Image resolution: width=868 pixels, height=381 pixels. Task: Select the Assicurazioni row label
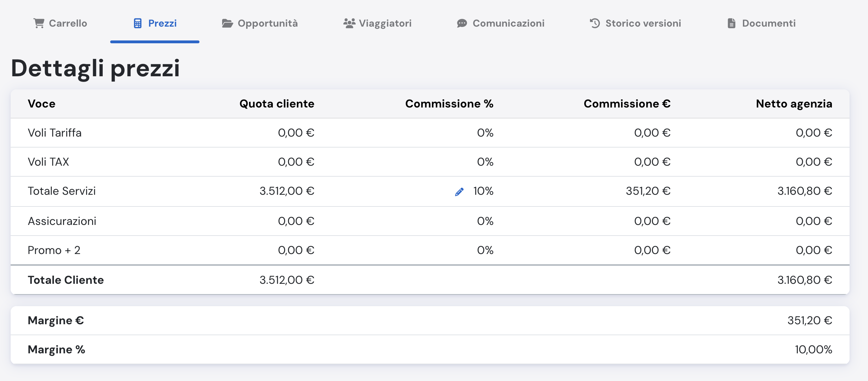pos(62,221)
